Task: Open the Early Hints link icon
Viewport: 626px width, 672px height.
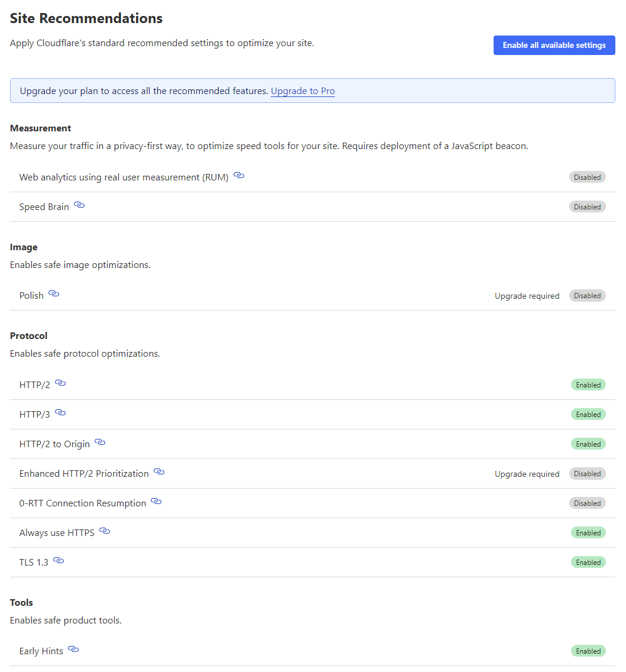Action: click(73, 649)
